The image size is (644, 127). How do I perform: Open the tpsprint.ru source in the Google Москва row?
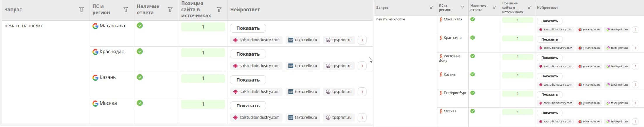pos(339,117)
